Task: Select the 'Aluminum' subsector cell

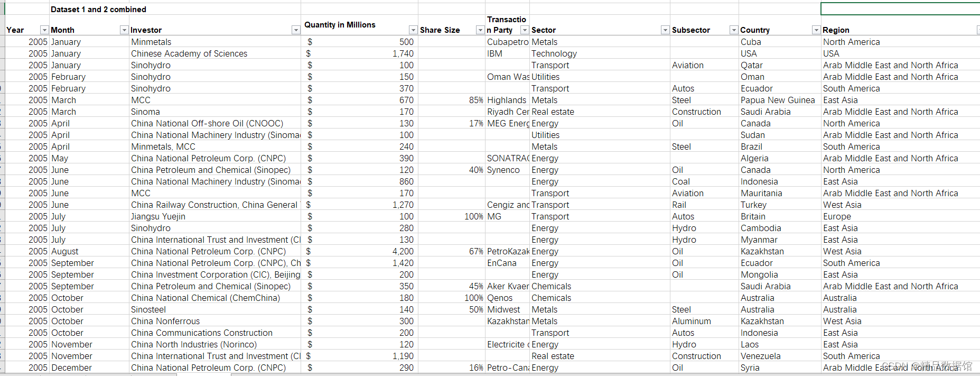Action: coord(704,321)
